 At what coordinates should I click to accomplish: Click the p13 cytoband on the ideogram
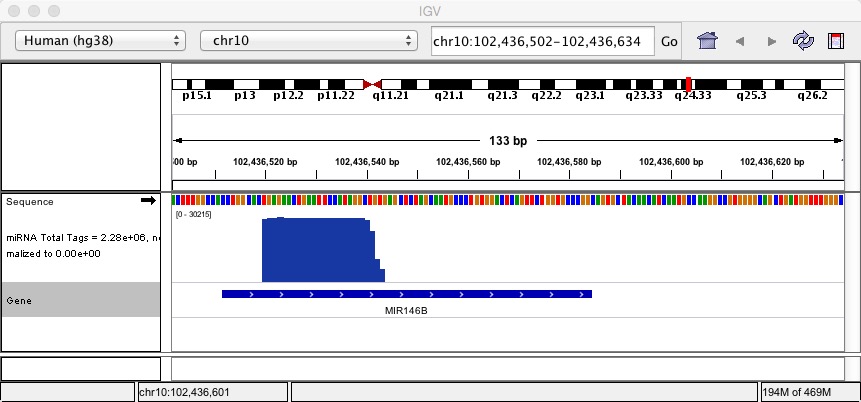[x=245, y=85]
